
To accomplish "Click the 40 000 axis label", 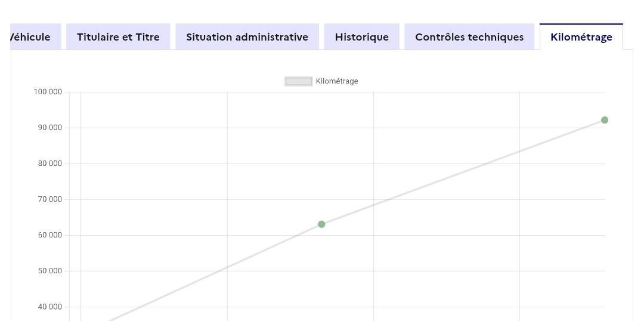I will [x=49, y=307].
